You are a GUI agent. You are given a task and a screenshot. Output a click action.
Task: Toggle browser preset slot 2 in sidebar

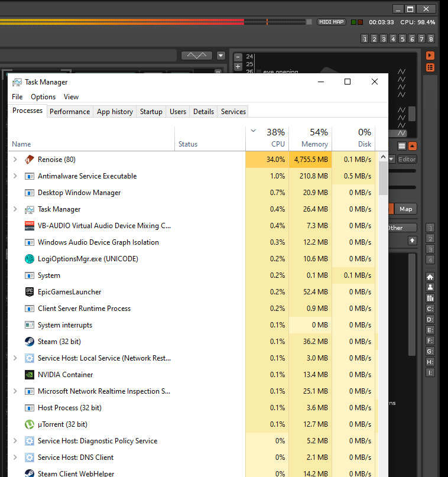430,239
